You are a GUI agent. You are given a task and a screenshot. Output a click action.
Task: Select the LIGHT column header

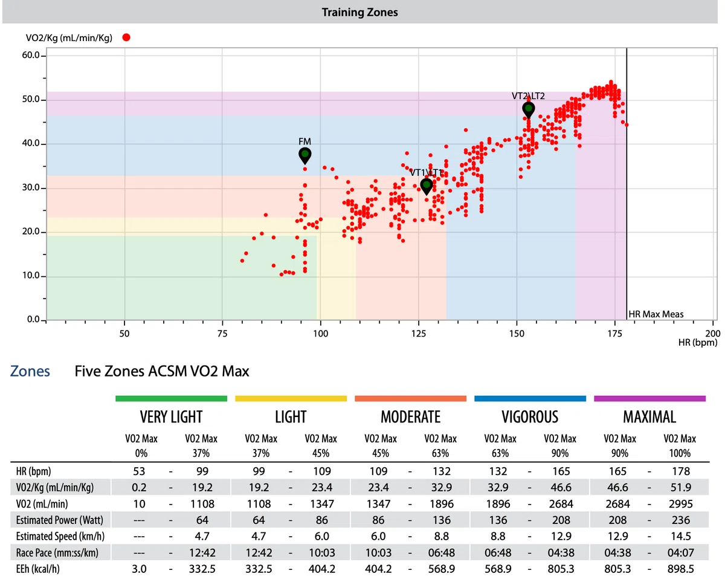coord(291,417)
